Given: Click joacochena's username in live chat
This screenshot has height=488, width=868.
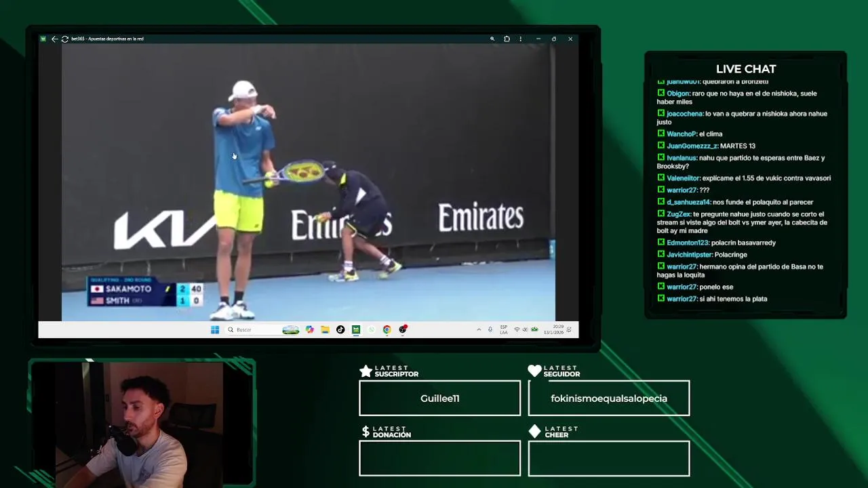Looking at the screenshot, I should (685, 114).
